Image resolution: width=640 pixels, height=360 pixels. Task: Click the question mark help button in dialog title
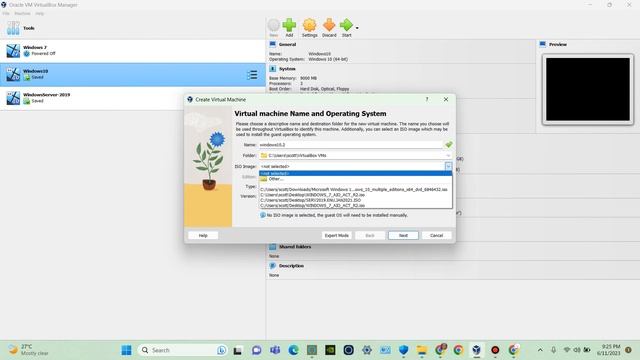pos(427,99)
